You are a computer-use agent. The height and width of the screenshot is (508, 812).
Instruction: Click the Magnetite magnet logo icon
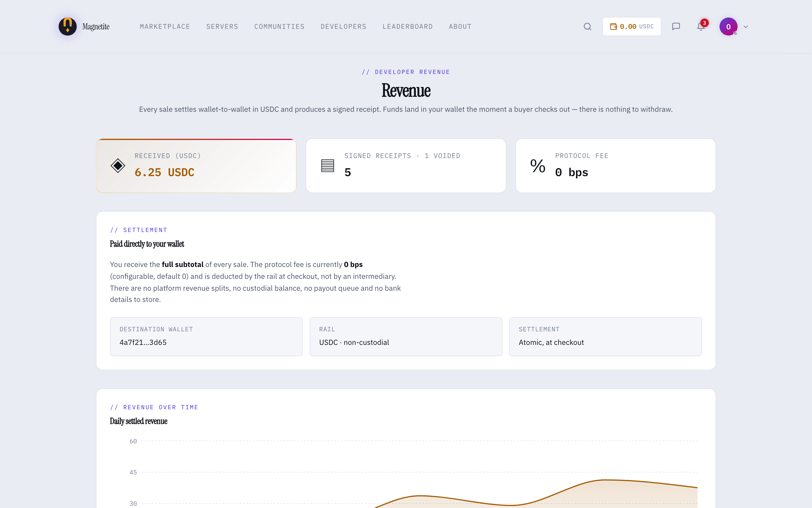pyautogui.click(x=67, y=27)
